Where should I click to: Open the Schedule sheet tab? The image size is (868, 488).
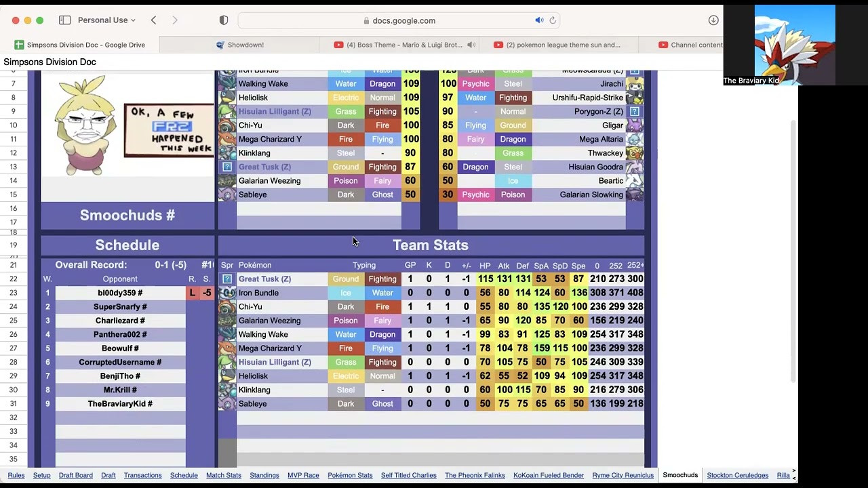pyautogui.click(x=184, y=475)
